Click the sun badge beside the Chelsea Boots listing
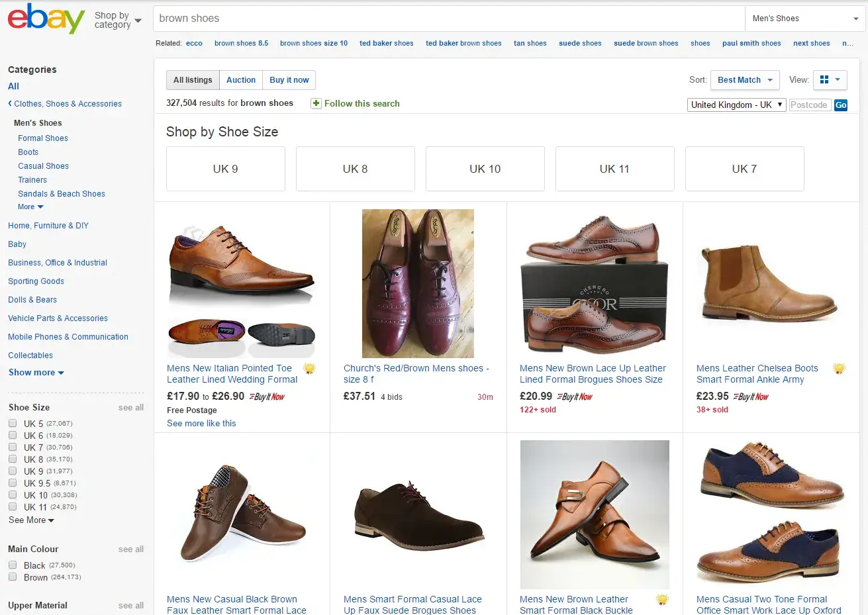This screenshot has height=615, width=868. [839, 369]
